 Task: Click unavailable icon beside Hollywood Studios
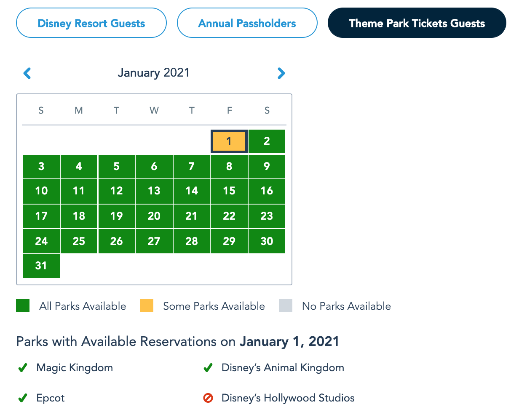[208, 398]
